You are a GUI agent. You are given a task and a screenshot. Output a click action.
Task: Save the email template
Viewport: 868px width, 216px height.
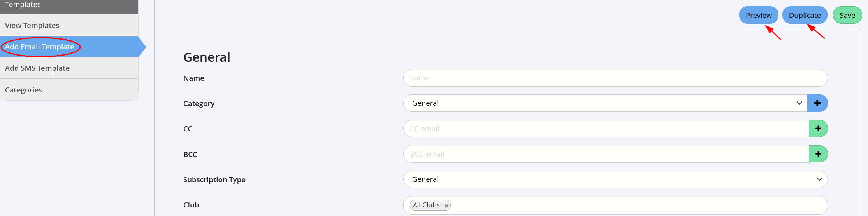(847, 15)
